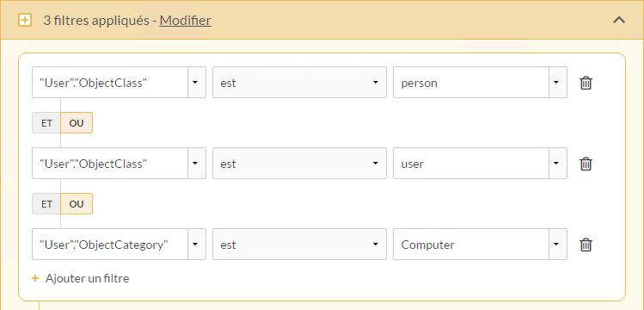Switch to ET between second and third filters
The width and height of the screenshot is (644, 310).
pyautogui.click(x=46, y=204)
